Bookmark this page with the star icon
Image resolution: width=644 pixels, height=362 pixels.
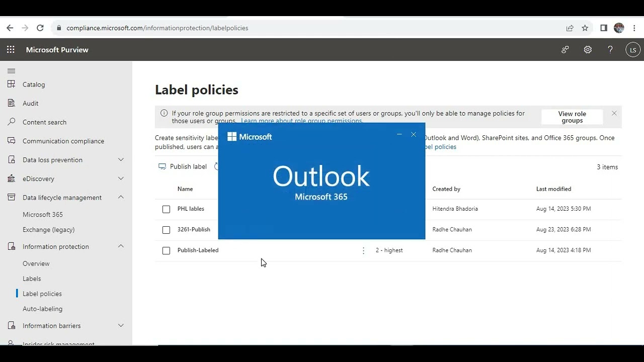point(585,28)
